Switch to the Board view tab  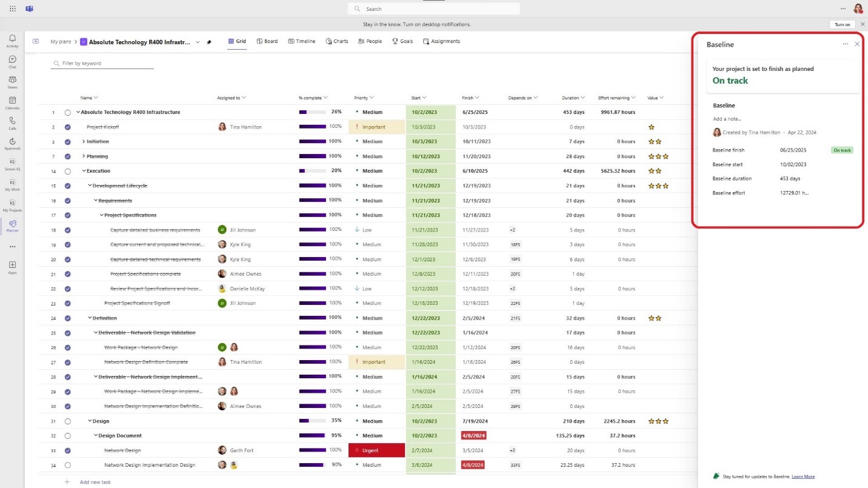pyautogui.click(x=267, y=41)
